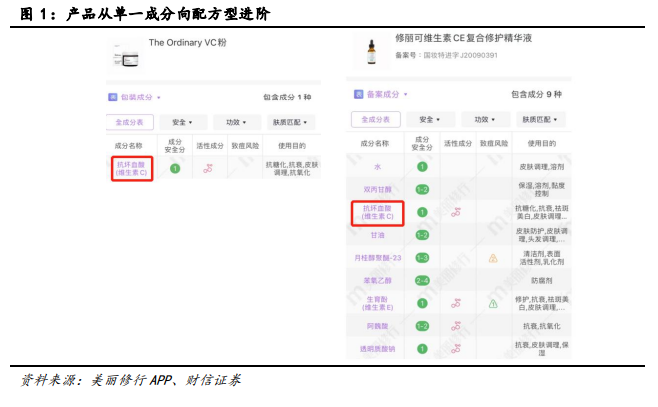Image resolution: width=658 pixels, height=407 pixels.
Task: Click 成分名称 column header in right table
Action: click(375, 143)
